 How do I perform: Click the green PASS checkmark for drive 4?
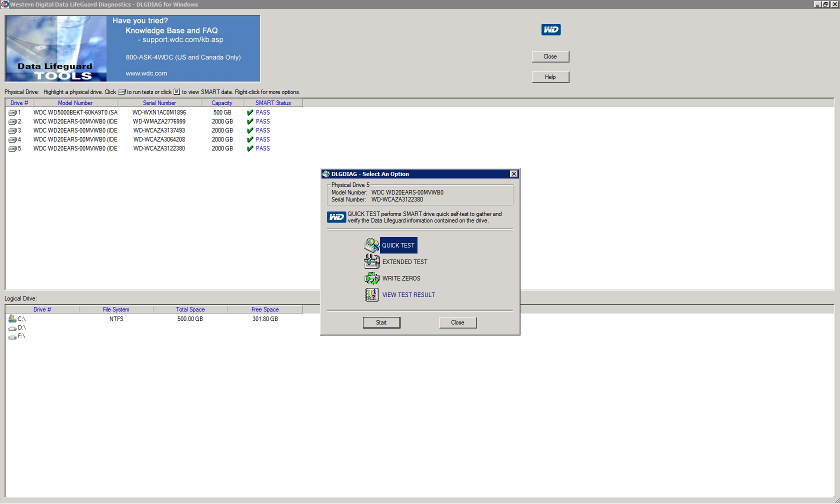tap(250, 139)
